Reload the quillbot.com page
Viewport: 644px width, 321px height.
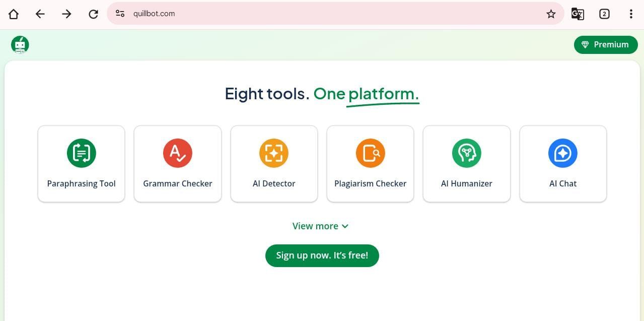(x=93, y=14)
